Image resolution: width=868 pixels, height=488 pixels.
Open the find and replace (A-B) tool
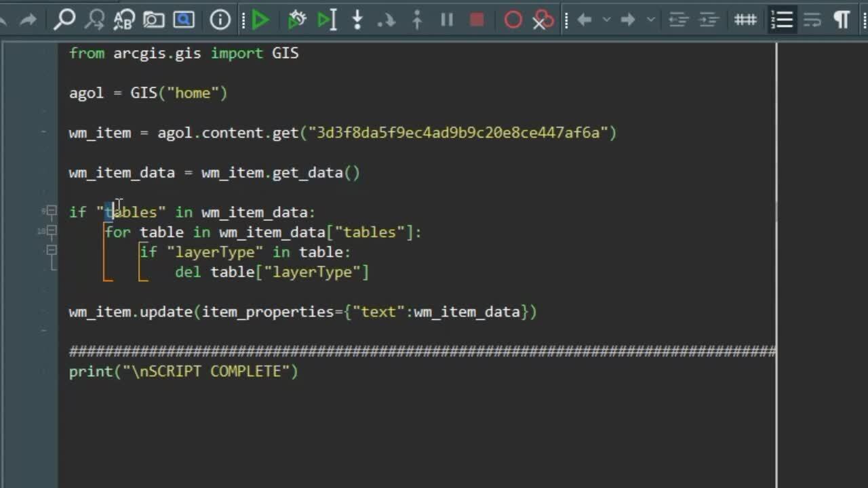click(123, 20)
